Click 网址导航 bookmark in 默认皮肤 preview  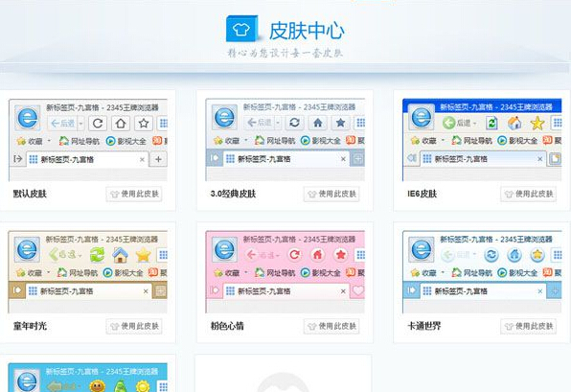tap(80, 141)
